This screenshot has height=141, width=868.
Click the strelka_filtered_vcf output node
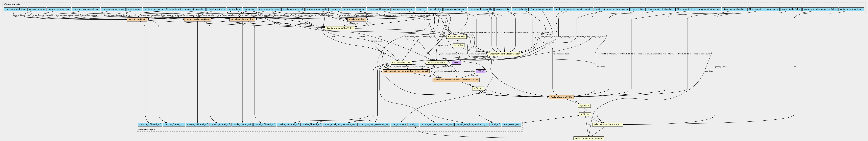(x=311, y=124)
